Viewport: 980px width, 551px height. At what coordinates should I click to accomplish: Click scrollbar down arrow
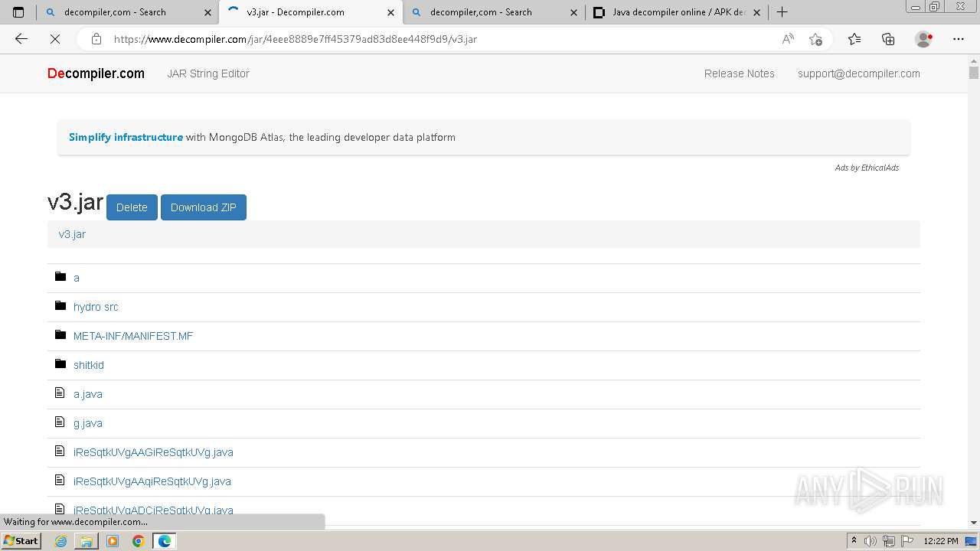974,523
